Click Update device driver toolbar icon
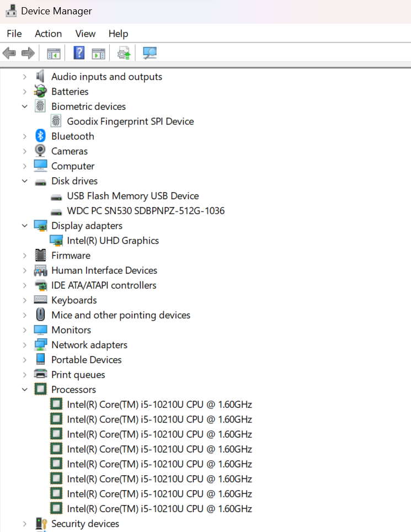411x532 pixels. pos(124,54)
